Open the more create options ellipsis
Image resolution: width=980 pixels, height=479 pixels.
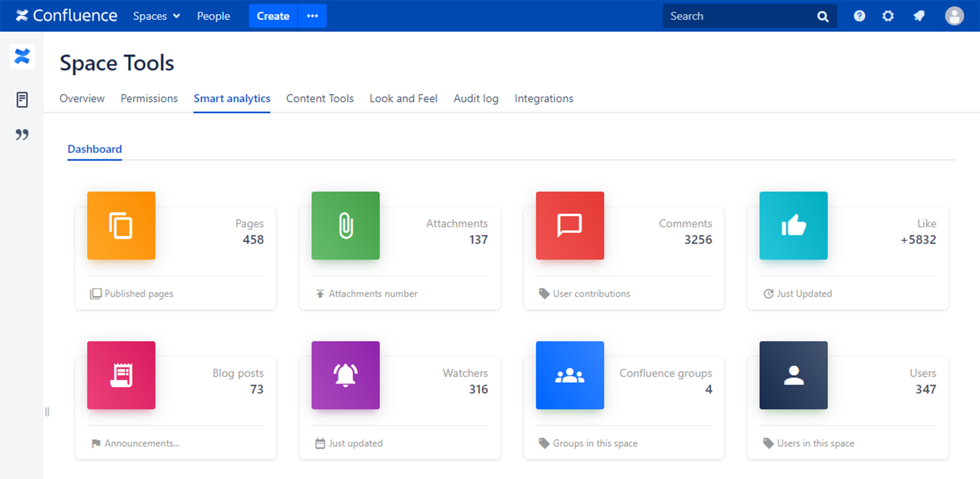pos(313,16)
